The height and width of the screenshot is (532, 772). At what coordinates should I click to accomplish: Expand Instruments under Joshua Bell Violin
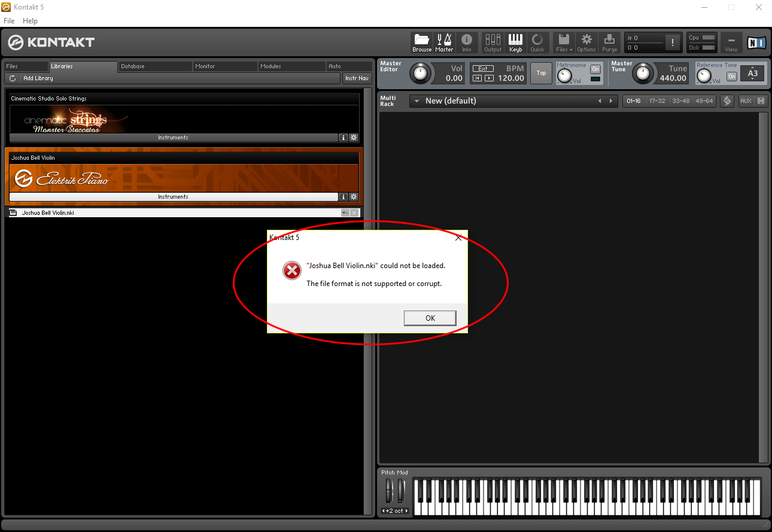click(173, 197)
